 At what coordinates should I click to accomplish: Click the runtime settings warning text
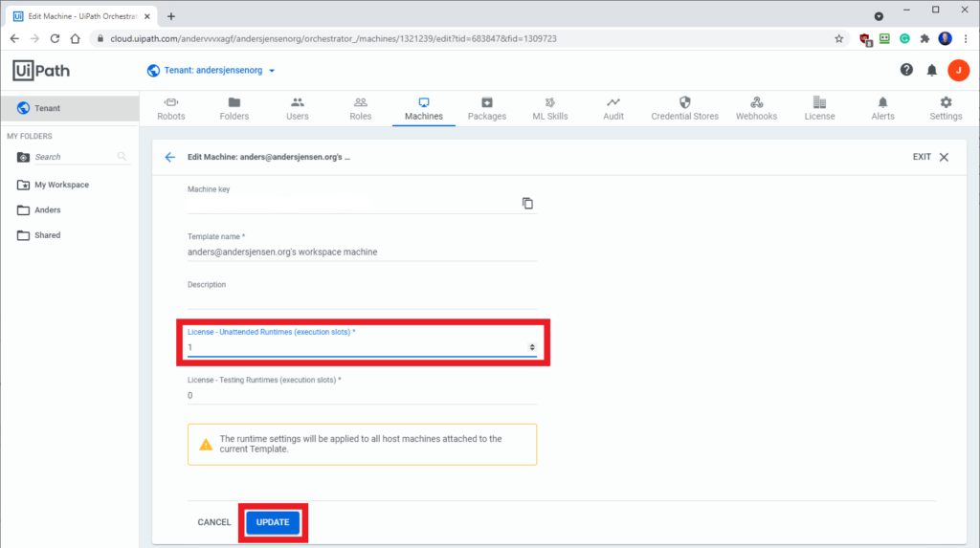pos(361,444)
